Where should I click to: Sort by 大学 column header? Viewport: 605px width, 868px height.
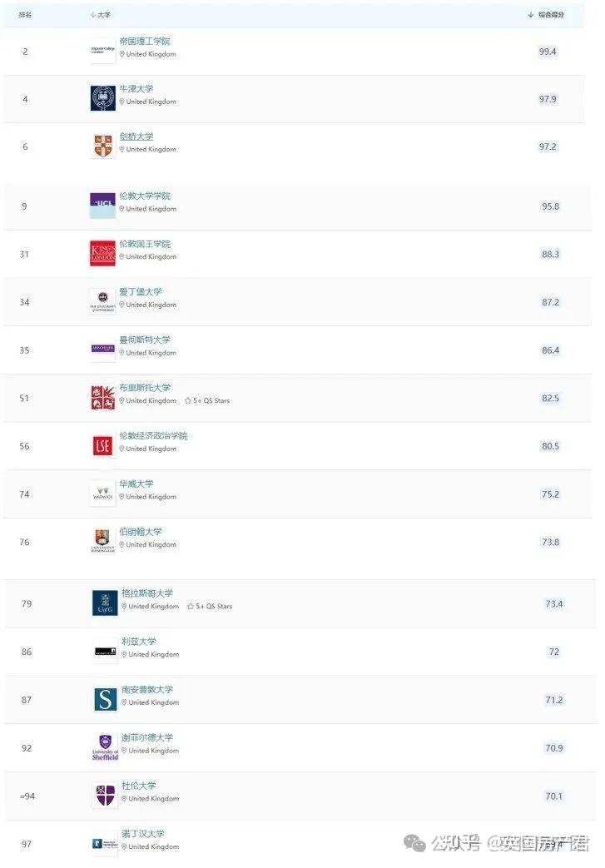pyautogui.click(x=103, y=15)
